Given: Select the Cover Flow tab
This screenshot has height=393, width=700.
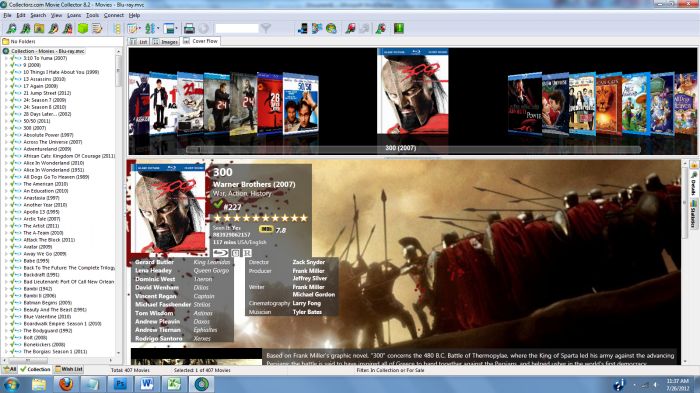Looking at the screenshot, I should click(200, 41).
